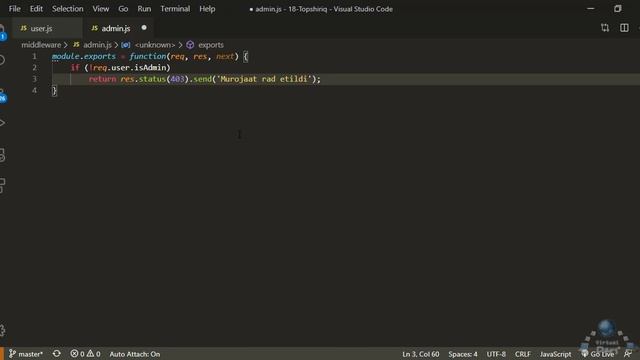This screenshot has width=640, height=360.
Task: Click line number 2 in the gutter
Action: coord(34,68)
